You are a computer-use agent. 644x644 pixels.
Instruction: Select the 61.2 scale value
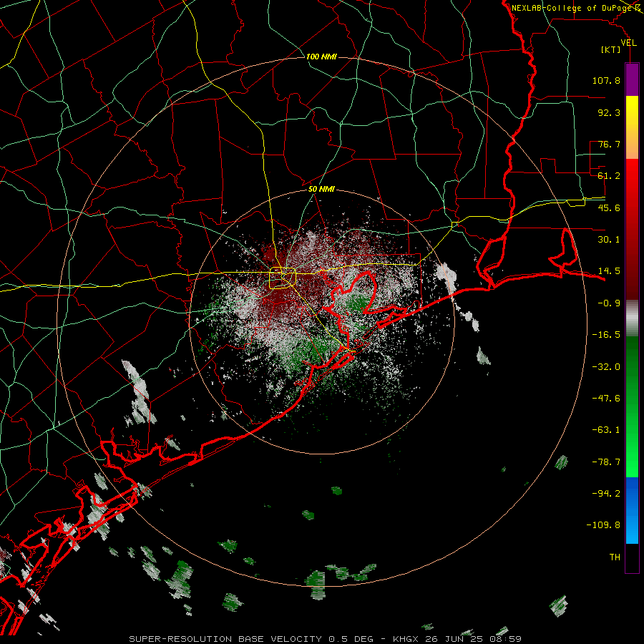coord(609,176)
